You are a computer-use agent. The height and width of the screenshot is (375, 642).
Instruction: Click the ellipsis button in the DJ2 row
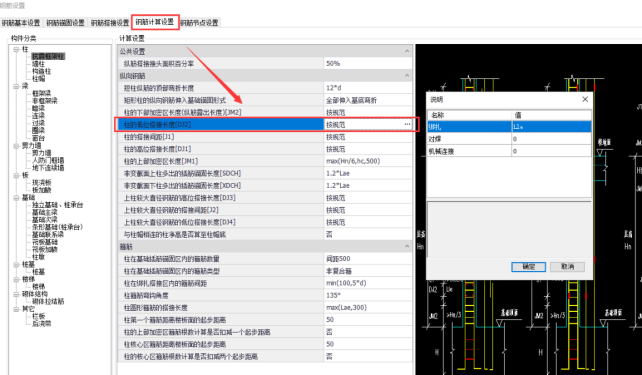pos(407,124)
